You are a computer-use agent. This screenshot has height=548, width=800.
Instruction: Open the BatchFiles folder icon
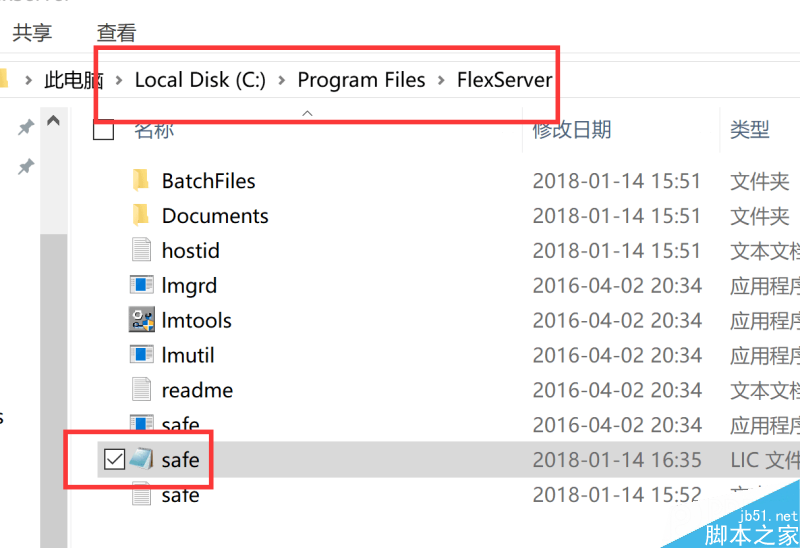pyautogui.click(x=140, y=180)
